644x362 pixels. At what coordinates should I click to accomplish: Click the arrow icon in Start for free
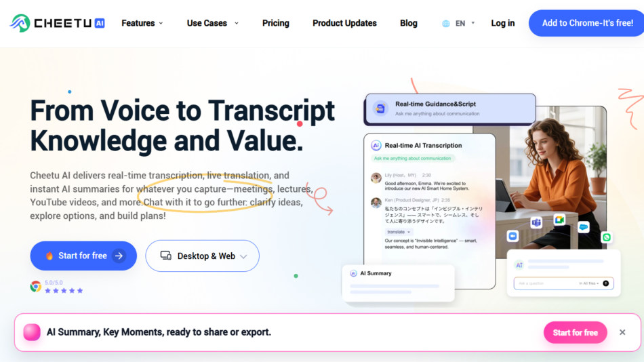[119, 256]
